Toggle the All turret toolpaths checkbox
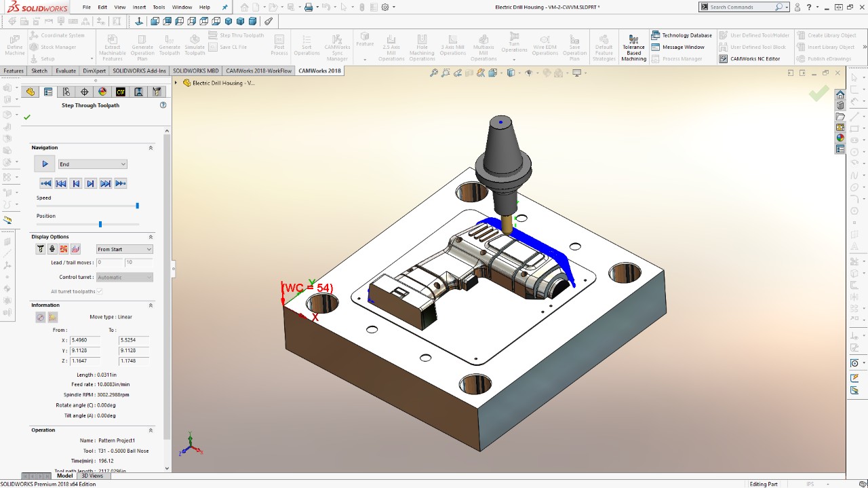This screenshot has width=868, height=488. click(100, 291)
